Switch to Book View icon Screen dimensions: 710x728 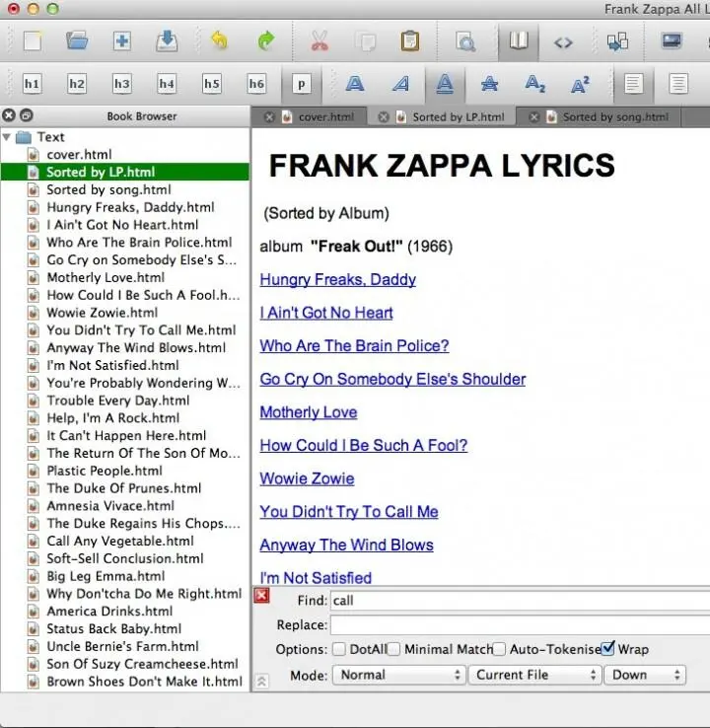[x=519, y=40]
